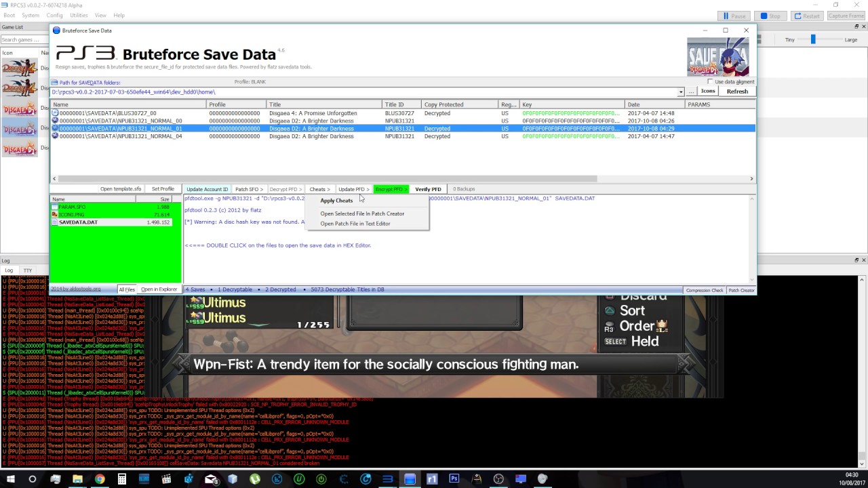This screenshot has height=488, width=868.
Task: Open the SAVEDATA path dropdown
Action: tap(681, 92)
